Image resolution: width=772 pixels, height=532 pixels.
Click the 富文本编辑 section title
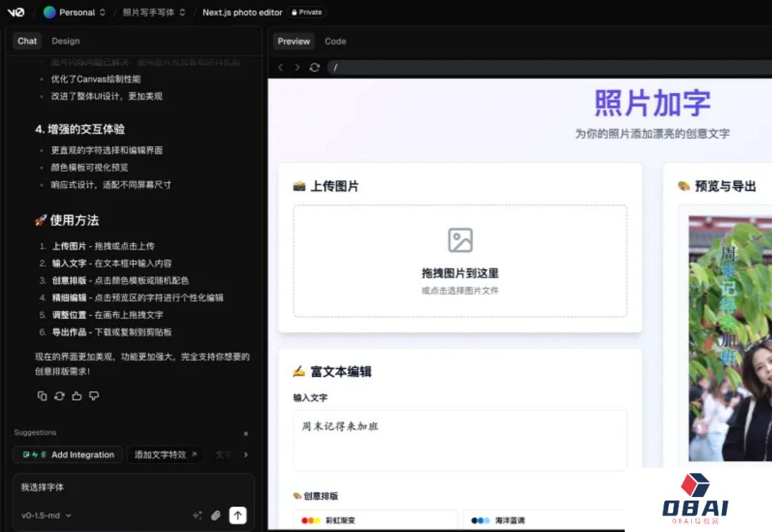point(332,371)
